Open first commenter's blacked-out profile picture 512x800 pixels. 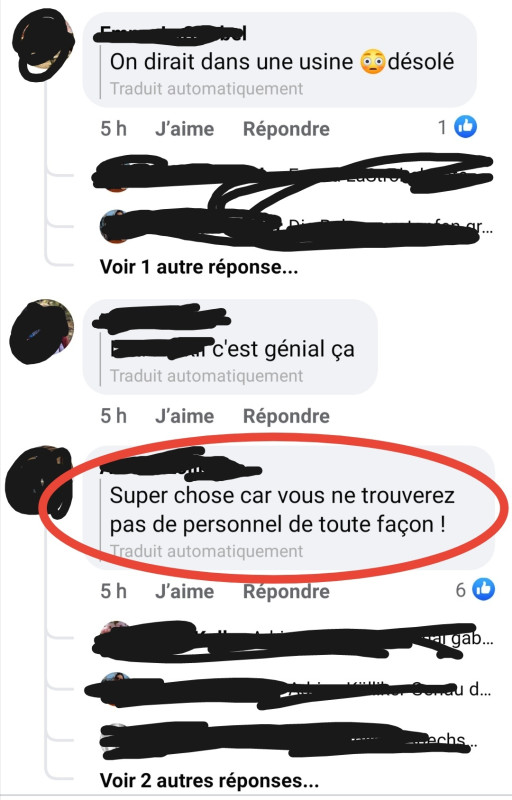click(x=44, y=45)
